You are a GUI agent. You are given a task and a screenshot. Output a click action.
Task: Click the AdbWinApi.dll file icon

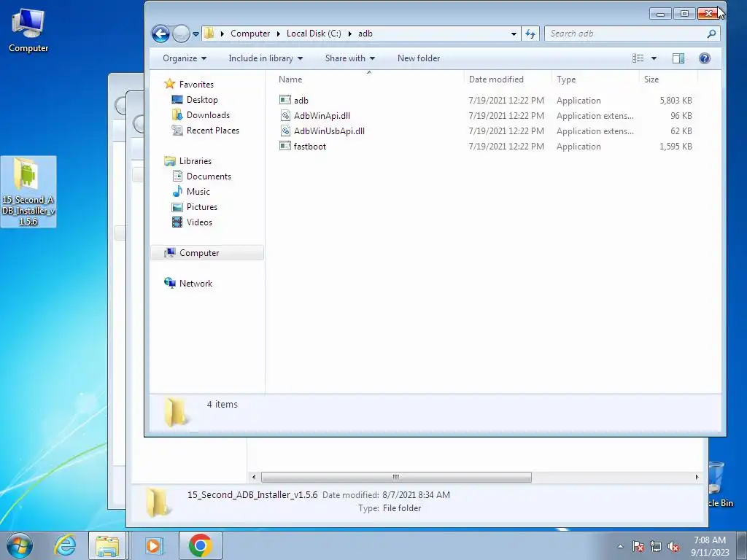(x=285, y=115)
